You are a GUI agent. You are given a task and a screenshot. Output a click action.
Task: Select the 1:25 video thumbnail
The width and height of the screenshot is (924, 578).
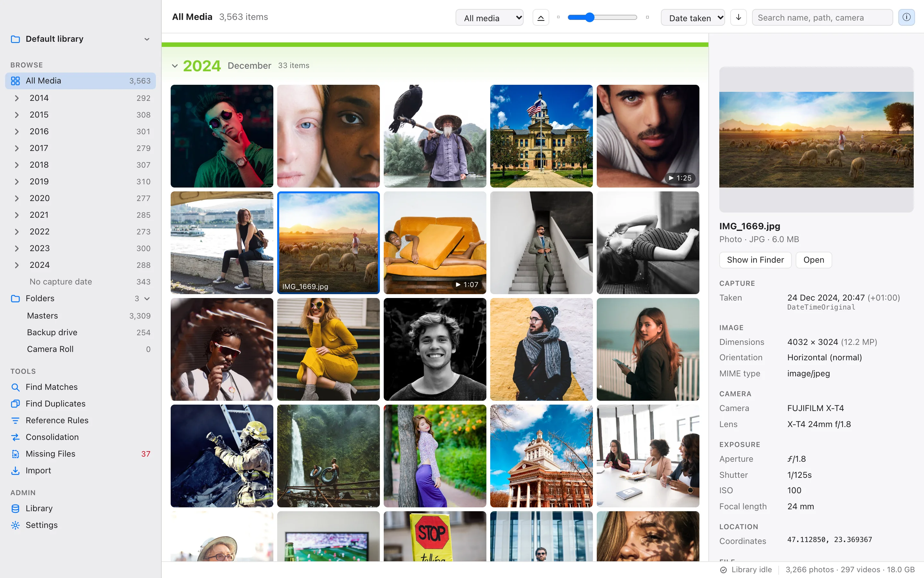tap(648, 136)
